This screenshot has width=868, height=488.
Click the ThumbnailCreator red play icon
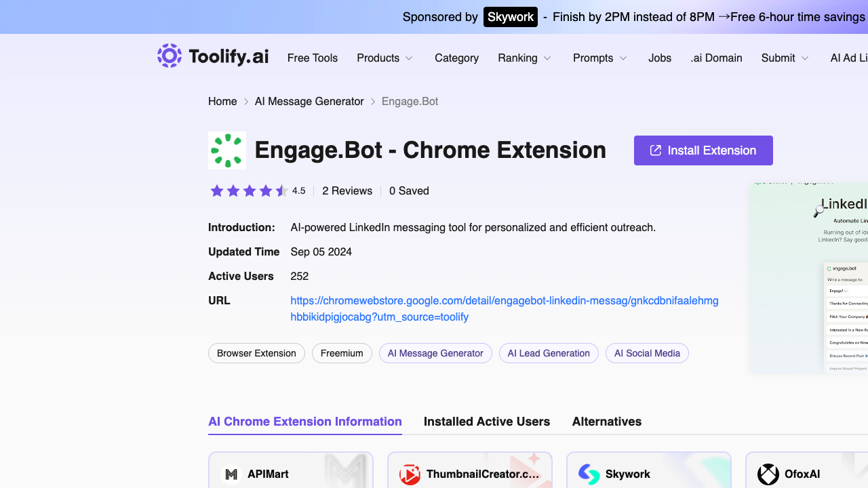(410, 474)
